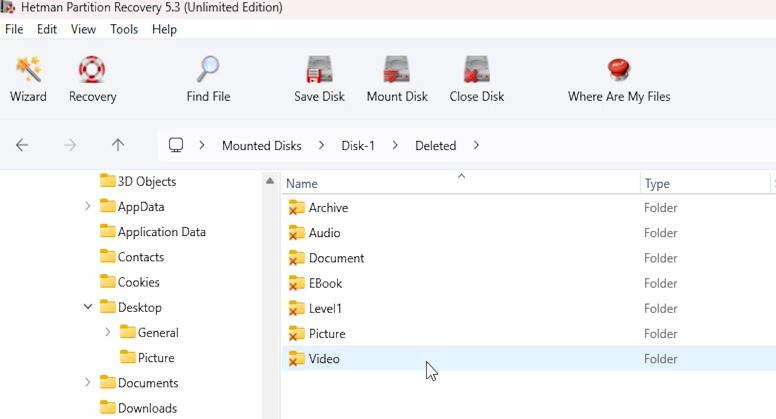Screen dimensions: 776x419
Task: Select the deleted Archive folder icon
Action: (x=296, y=207)
